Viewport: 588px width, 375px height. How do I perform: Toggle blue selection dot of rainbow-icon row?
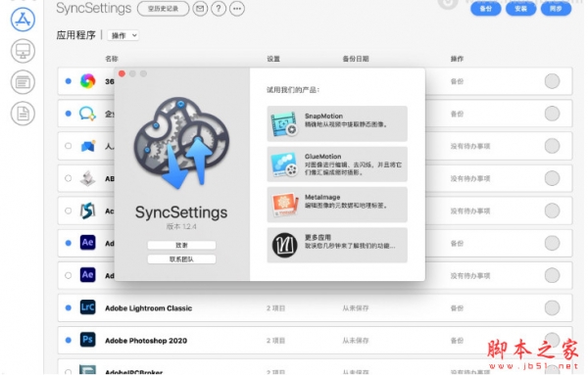tap(69, 81)
